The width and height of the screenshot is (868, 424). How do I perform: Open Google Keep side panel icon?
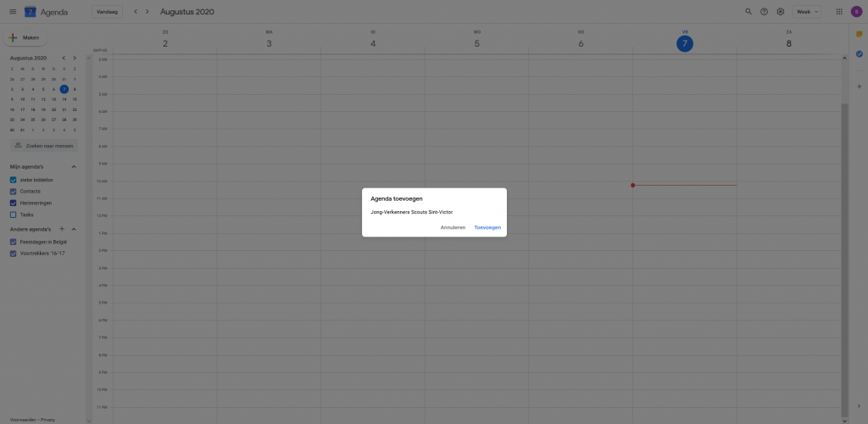[x=860, y=34]
